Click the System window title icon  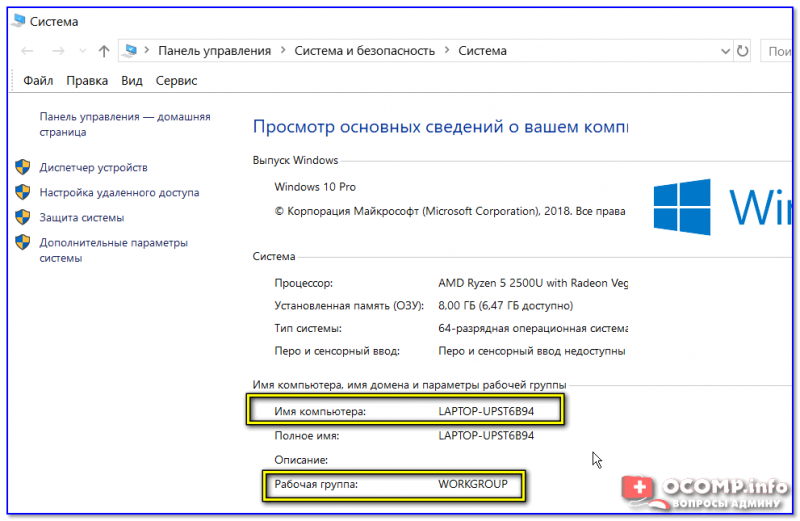pyautogui.click(x=19, y=21)
